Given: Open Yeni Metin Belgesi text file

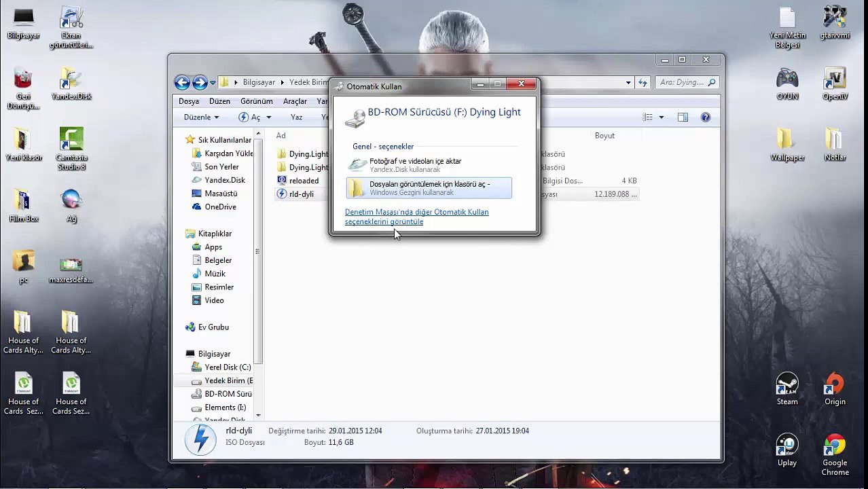Looking at the screenshot, I should [x=787, y=27].
